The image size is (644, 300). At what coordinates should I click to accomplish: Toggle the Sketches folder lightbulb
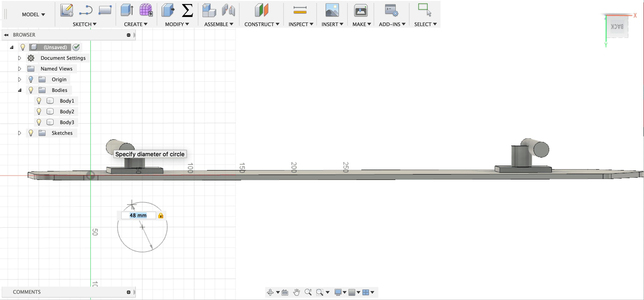click(31, 133)
